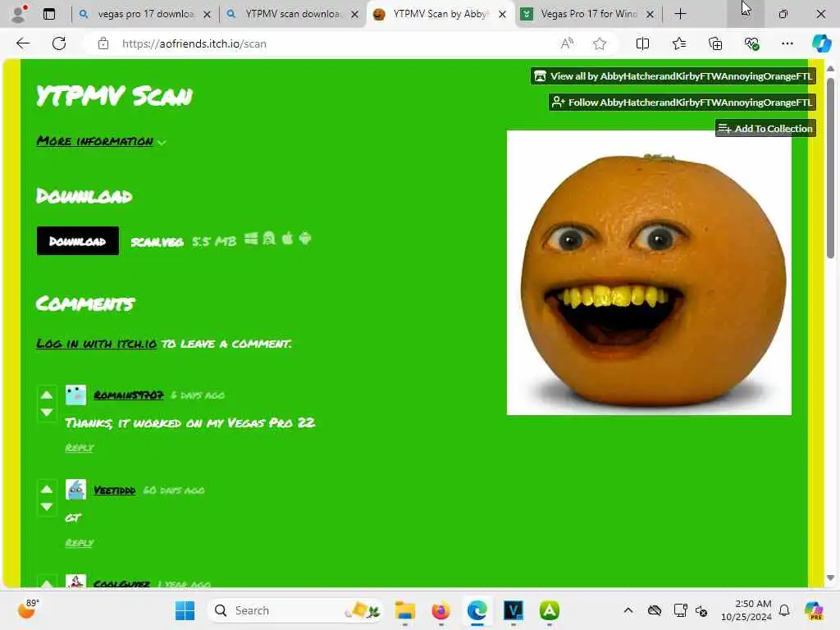Downvote the Veetiddd comment

pyautogui.click(x=47, y=507)
